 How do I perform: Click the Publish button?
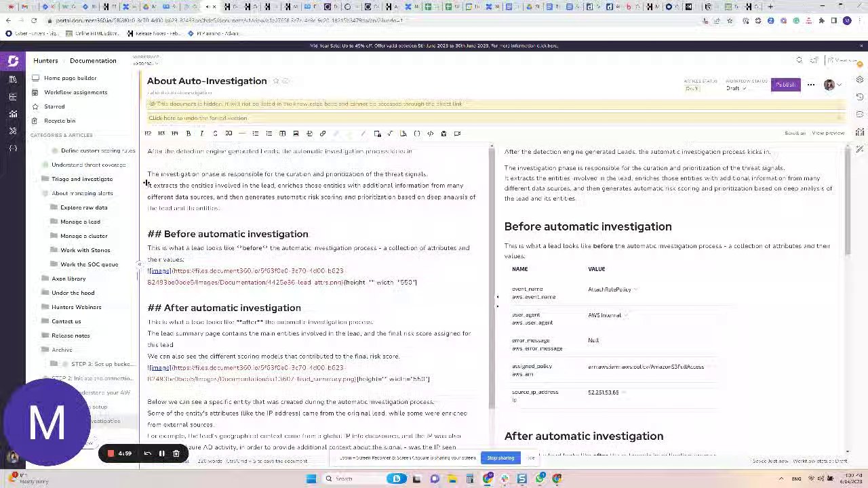[x=785, y=85]
